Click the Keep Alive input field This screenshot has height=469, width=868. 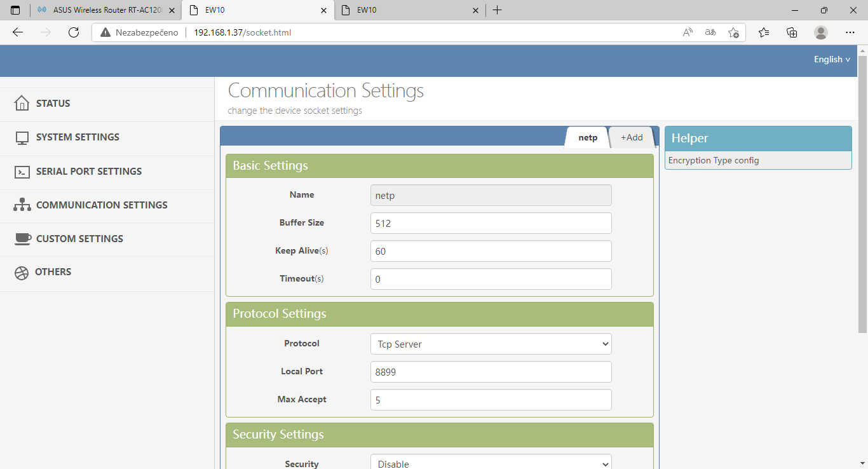click(x=491, y=251)
